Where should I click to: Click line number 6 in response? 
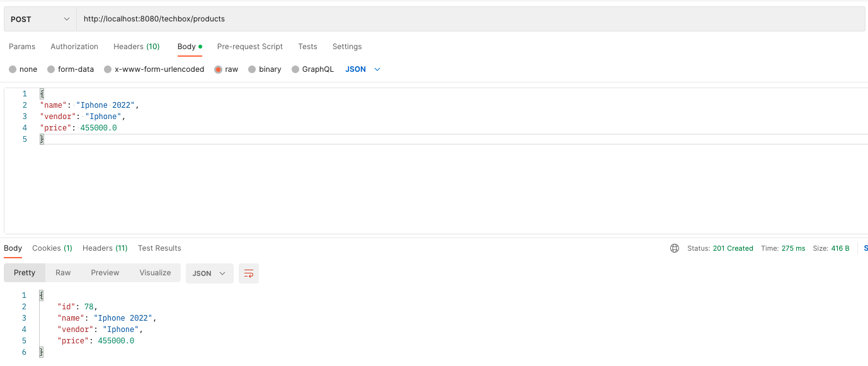tap(24, 352)
